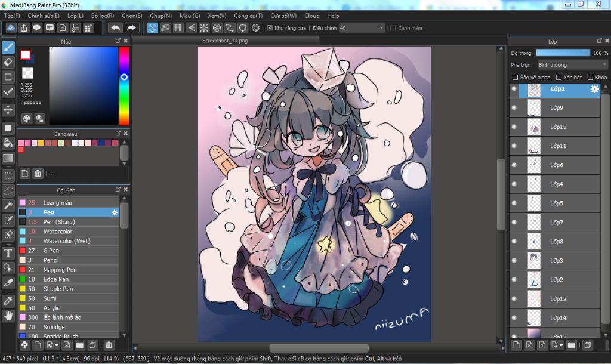Viewport: 611px width, 364px height.
Task: Open snap settings gear icon
Action: click(x=255, y=28)
